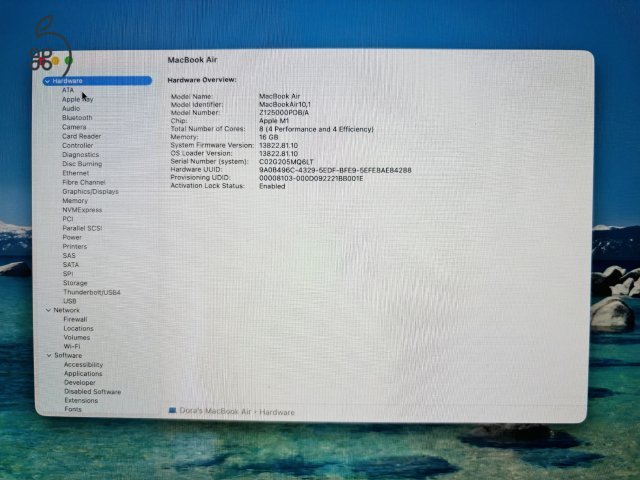
Task: Select Applications under Software
Action: pos(83,373)
